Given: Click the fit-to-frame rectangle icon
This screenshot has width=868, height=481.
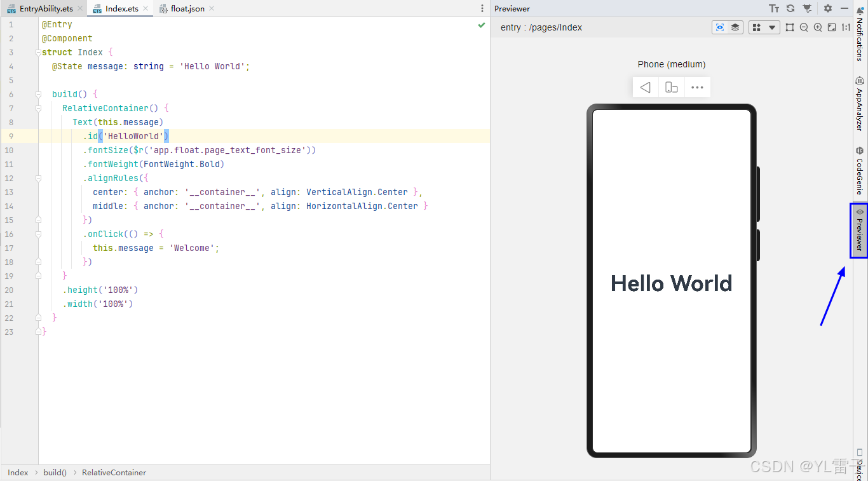Looking at the screenshot, I should point(790,27).
